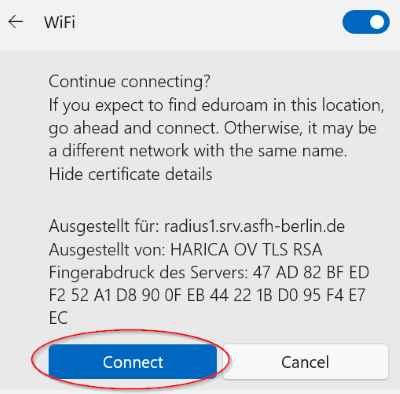Select the 'Continue connecting?' heading text

129,81
